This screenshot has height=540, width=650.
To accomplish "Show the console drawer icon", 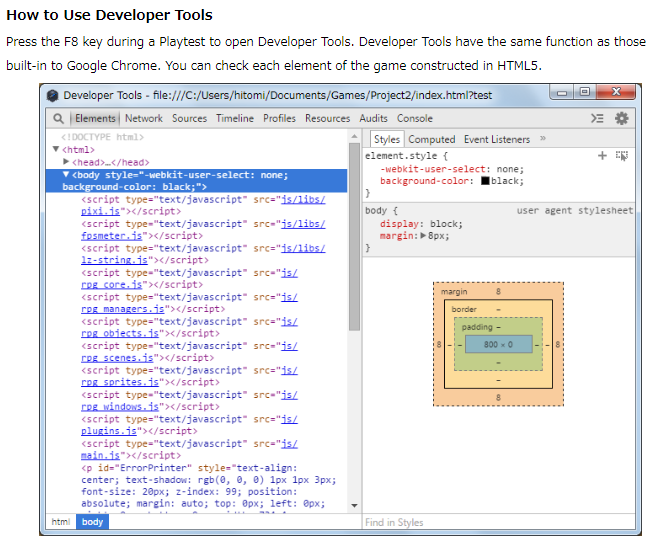I will point(597,118).
